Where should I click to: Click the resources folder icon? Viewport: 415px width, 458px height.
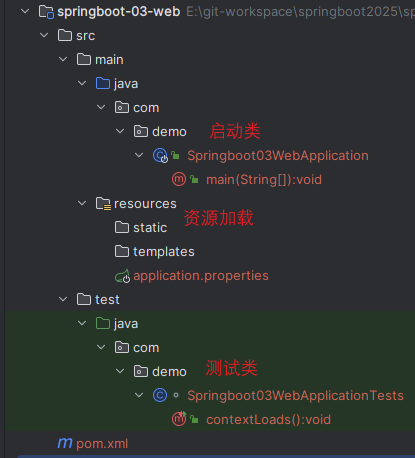(x=103, y=203)
